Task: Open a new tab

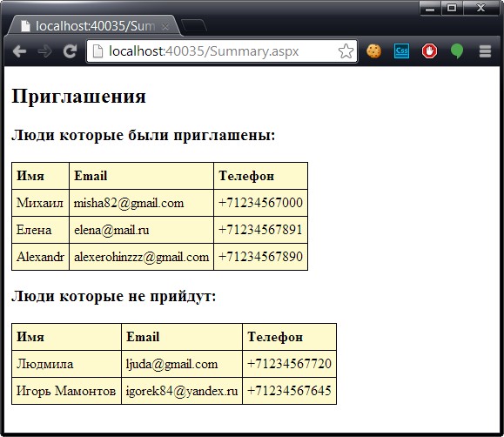Action: click(194, 26)
